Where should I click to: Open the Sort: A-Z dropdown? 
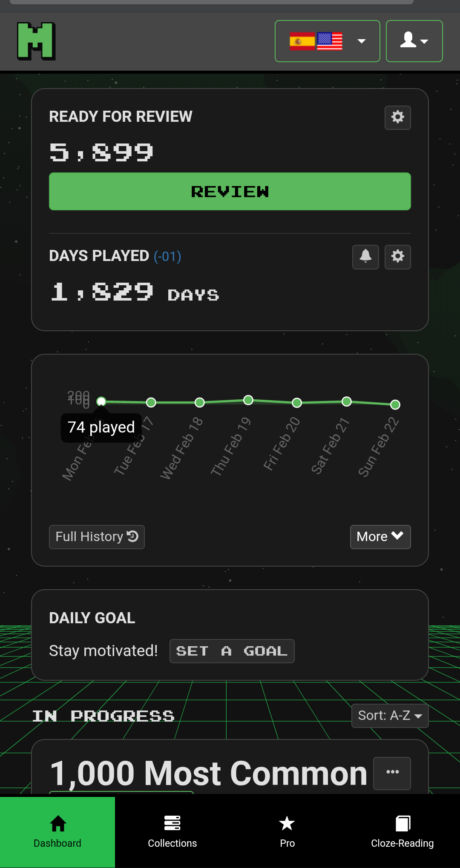click(x=390, y=716)
